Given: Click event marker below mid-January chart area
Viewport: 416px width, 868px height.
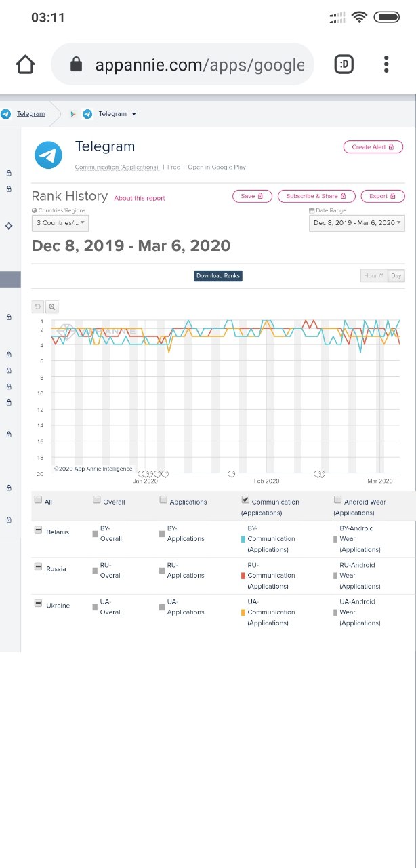Looking at the screenshot, I should tap(231, 474).
